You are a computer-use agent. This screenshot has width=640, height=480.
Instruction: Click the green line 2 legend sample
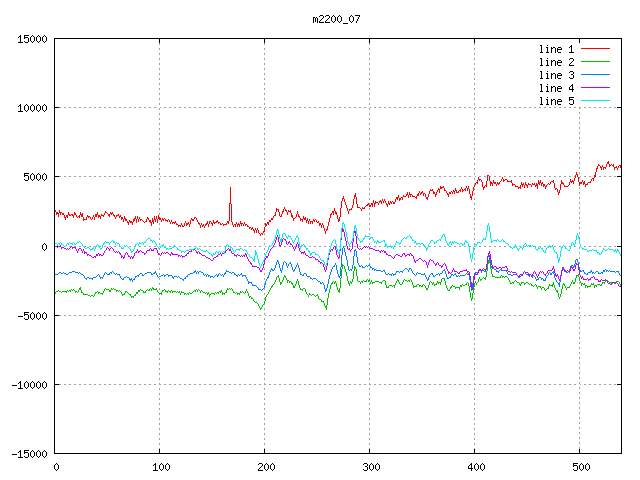pos(595,62)
